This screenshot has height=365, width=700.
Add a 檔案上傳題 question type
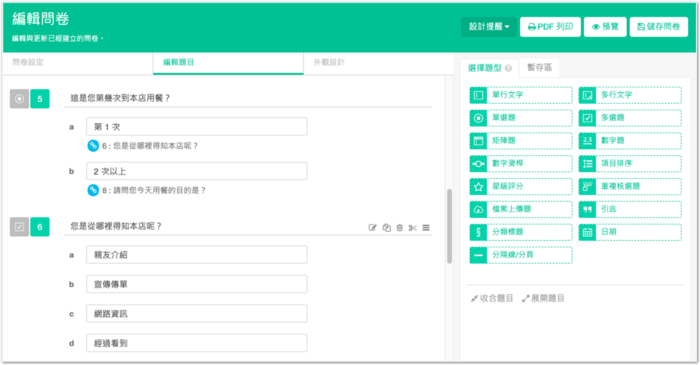(x=521, y=209)
